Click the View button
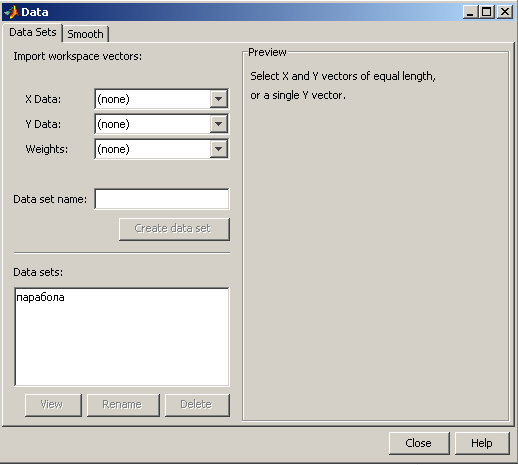 point(53,405)
